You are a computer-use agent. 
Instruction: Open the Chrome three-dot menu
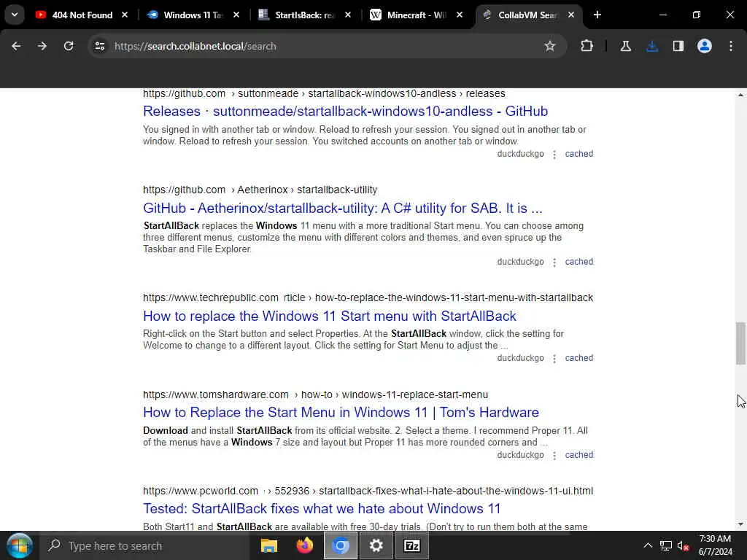point(731,46)
